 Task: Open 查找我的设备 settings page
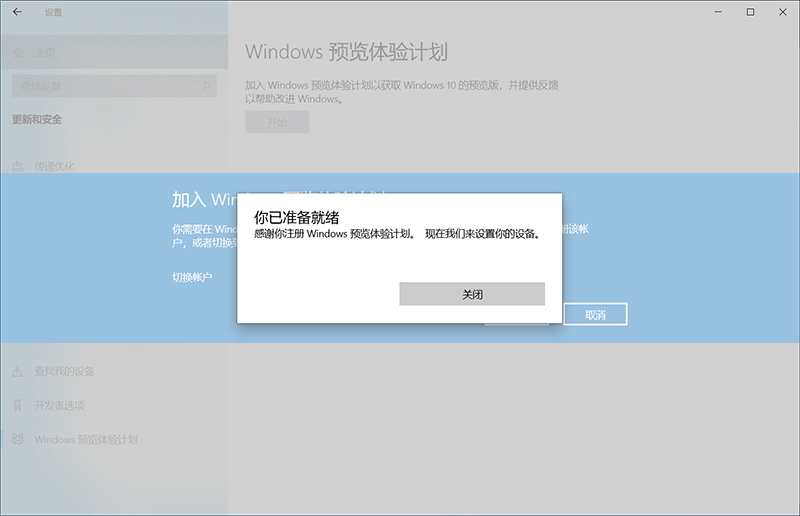pyautogui.click(x=64, y=371)
